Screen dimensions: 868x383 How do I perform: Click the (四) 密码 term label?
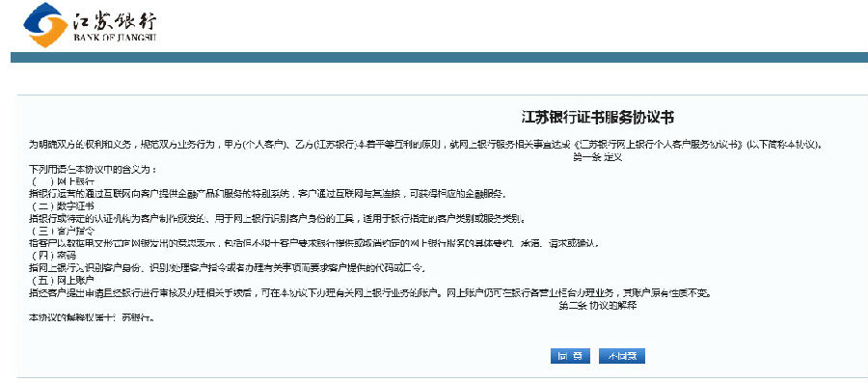pyautogui.click(x=54, y=256)
